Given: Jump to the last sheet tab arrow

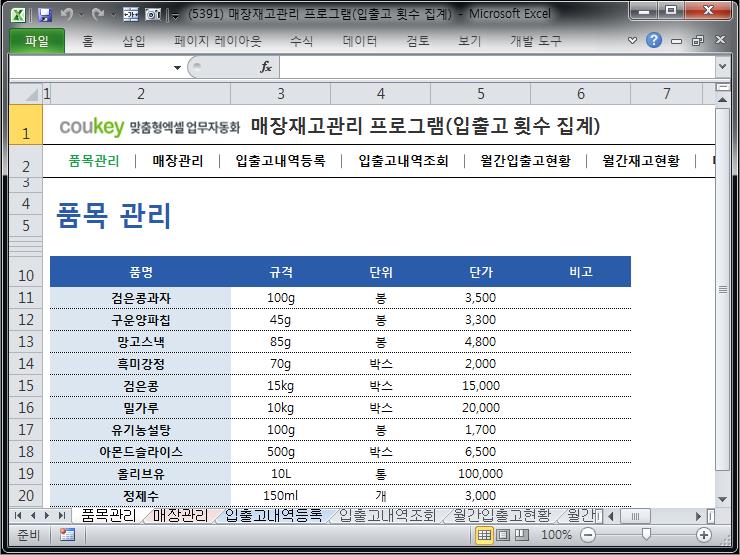Looking at the screenshot, I should (x=61, y=516).
